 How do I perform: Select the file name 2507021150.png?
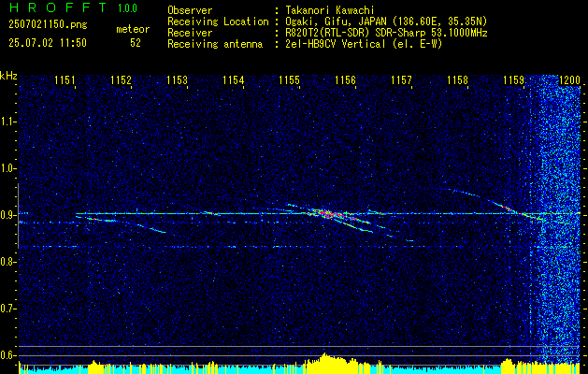pyautogui.click(x=48, y=25)
